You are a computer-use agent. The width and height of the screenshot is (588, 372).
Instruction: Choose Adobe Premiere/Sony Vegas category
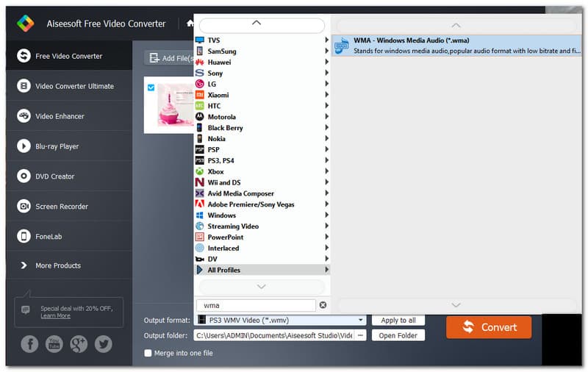click(262, 204)
